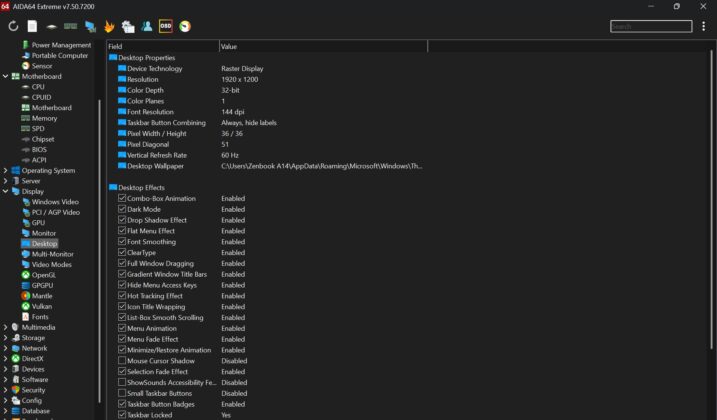Click the Refresh toolbar icon

pyautogui.click(x=13, y=26)
